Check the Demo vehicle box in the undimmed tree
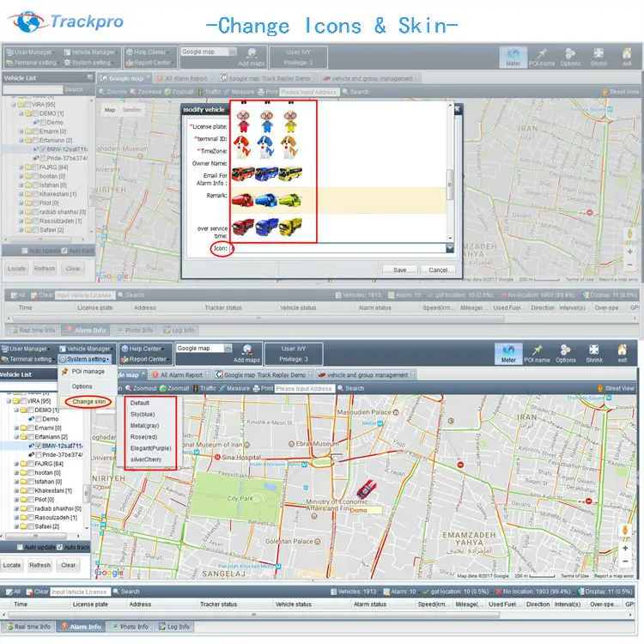This screenshot has height=644, width=644. coord(39,419)
